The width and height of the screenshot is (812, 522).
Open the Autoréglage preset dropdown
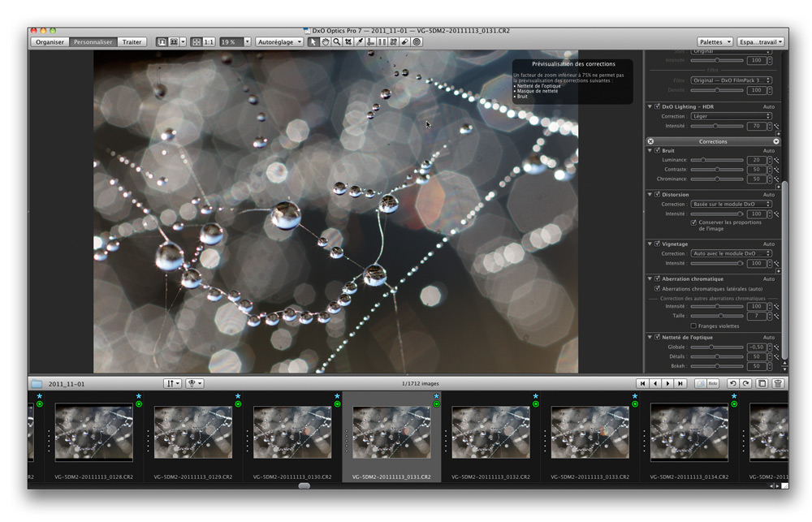279,42
